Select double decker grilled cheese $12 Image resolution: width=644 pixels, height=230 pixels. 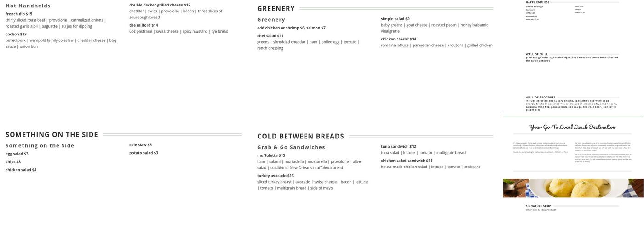click(x=160, y=5)
